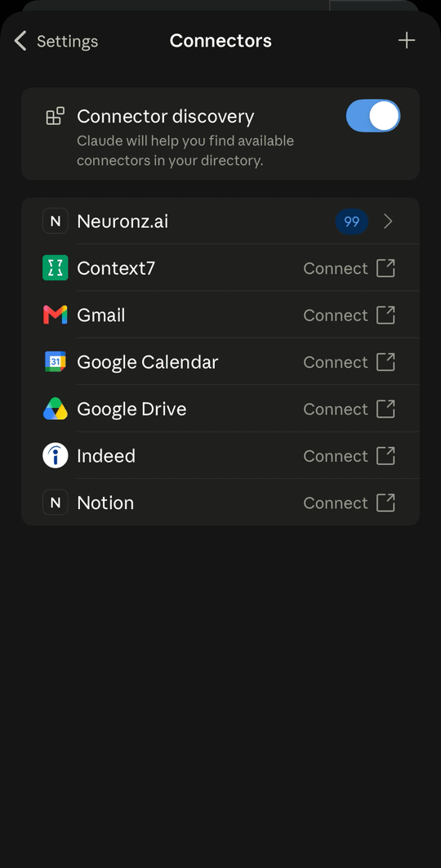This screenshot has height=868, width=441.
Task: Open external link icon for Notion
Action: tap(386, 503)
